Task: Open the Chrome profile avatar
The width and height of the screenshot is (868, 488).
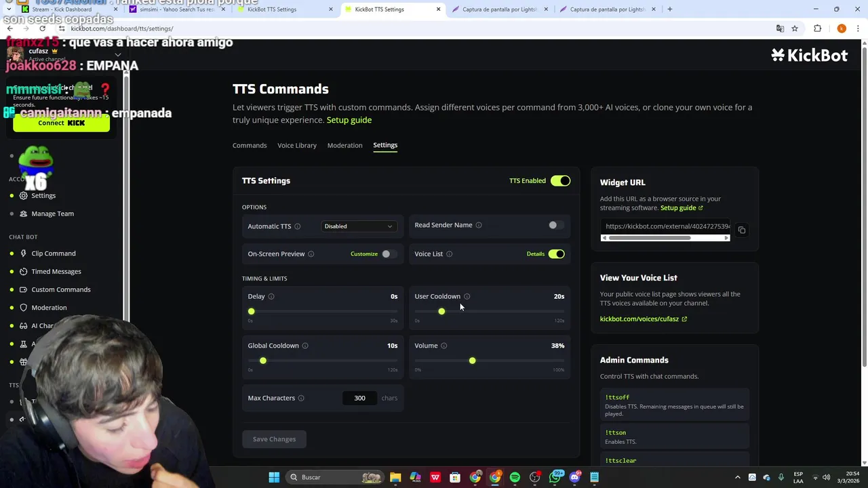Action: click(842, 28)
